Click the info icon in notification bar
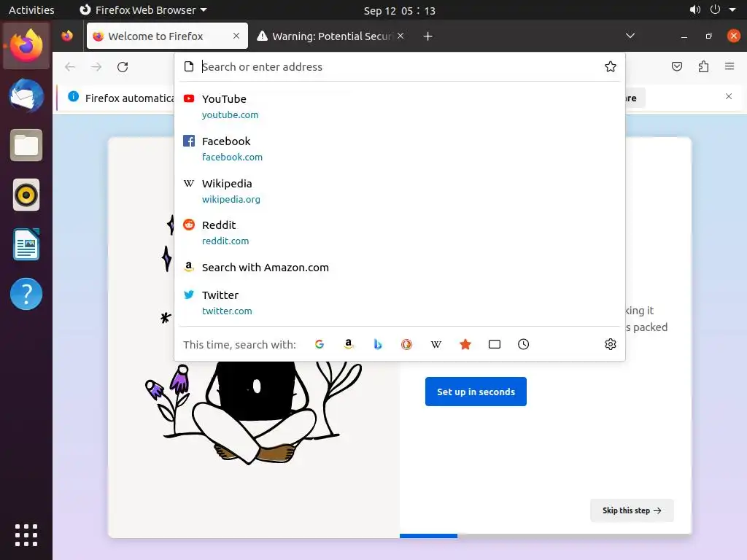 point(74,97)
